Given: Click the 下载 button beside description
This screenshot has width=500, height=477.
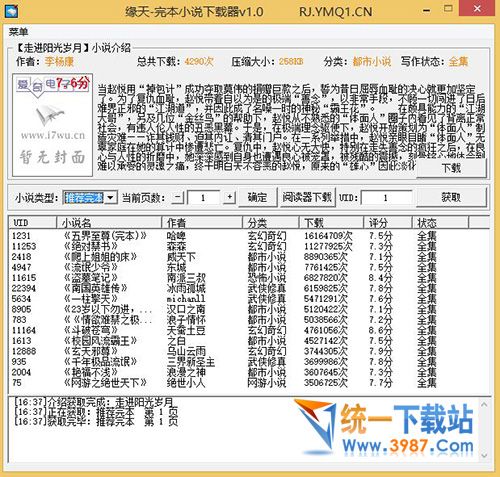Looking at the screenshot, I should [451, 168].
